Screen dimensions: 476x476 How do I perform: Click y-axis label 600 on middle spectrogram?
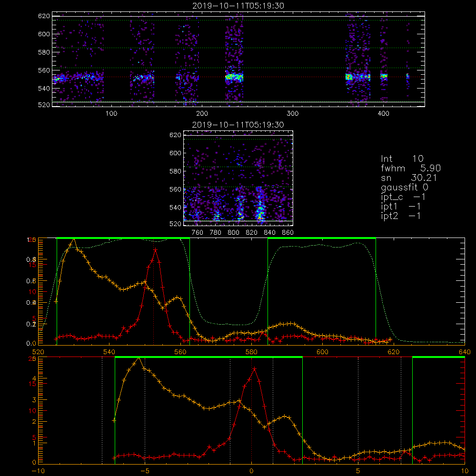176,153
